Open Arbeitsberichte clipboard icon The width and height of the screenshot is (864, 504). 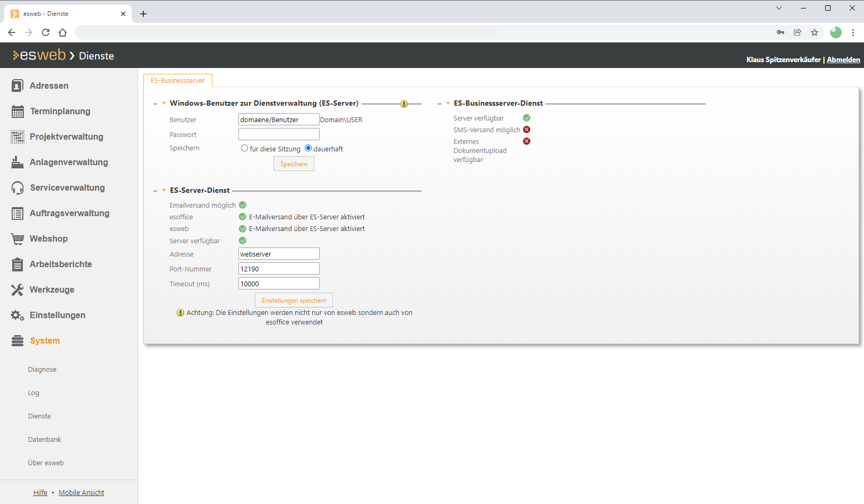(x=18, y=264)
